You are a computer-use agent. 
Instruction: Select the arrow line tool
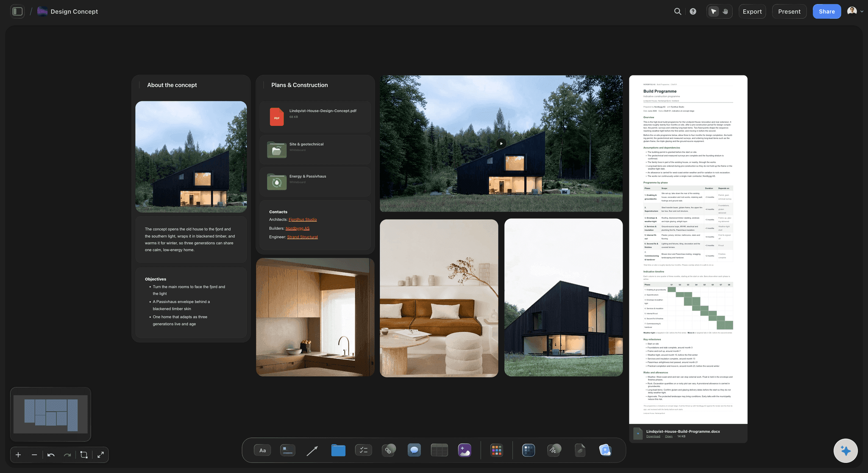click(x=312, y=450)
